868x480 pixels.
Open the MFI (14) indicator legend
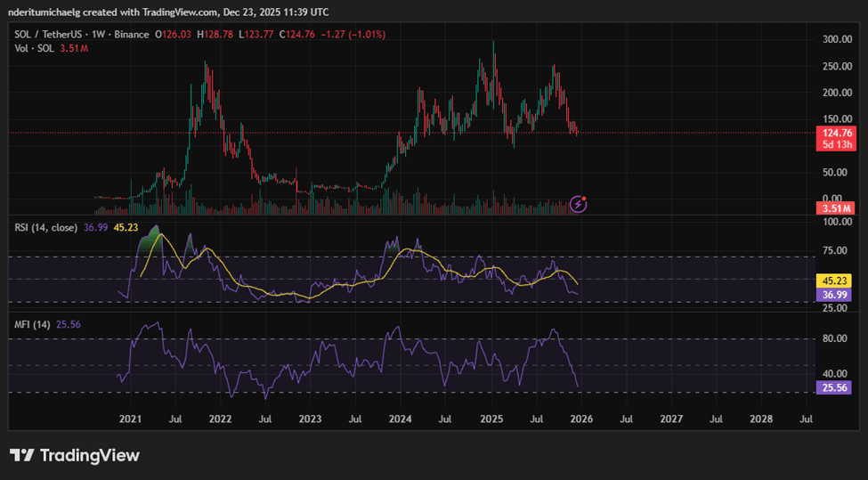(x=32, y=324)
